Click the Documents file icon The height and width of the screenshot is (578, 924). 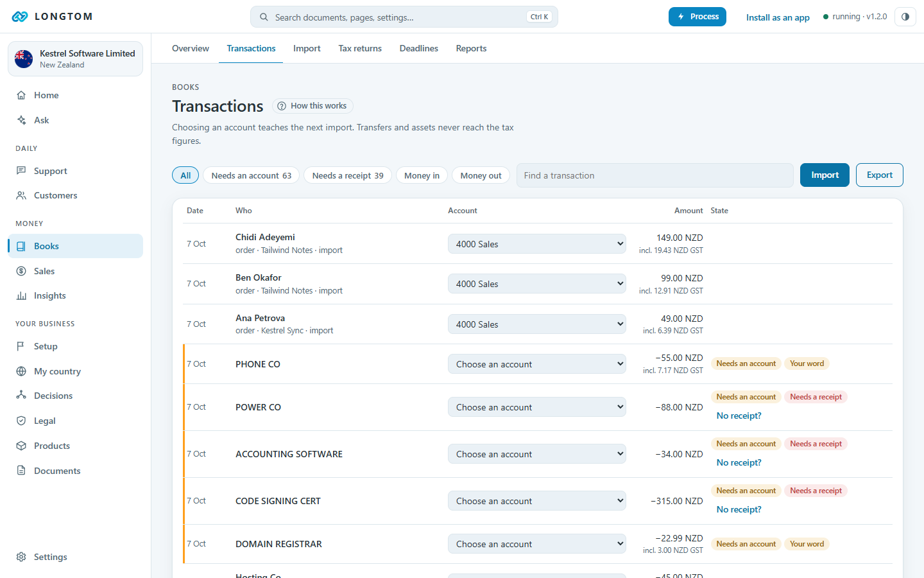(x=21, y=471)
